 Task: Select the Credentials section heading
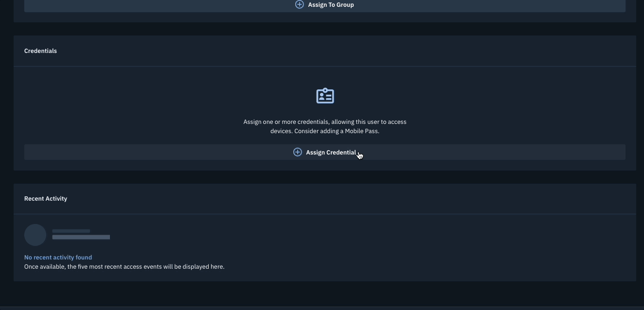[x=40, y=51]
